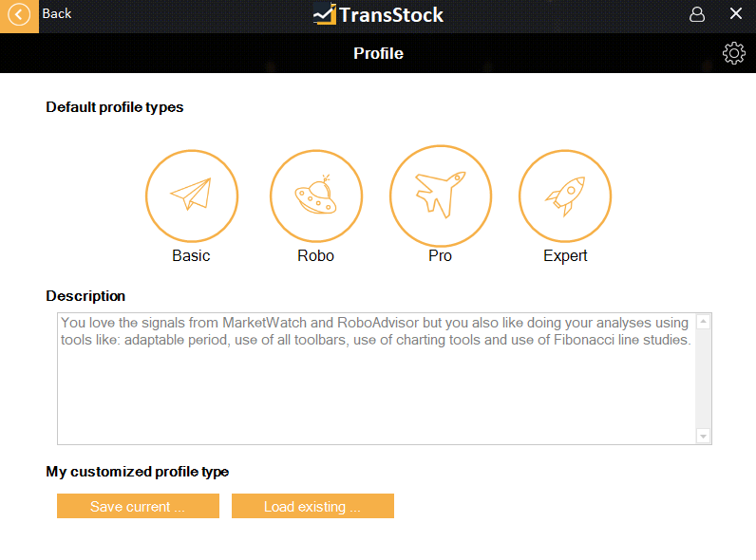Close the TransStock window

coord(736,14)
